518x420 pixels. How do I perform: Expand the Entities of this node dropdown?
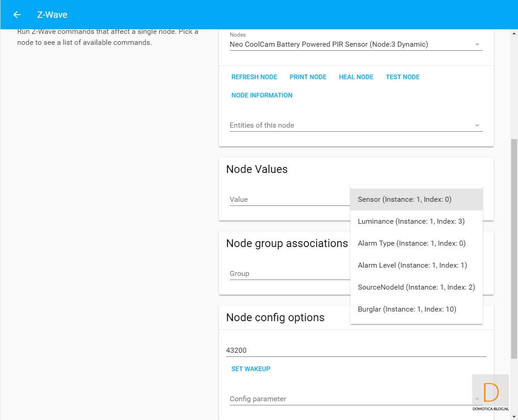(477, 125)
